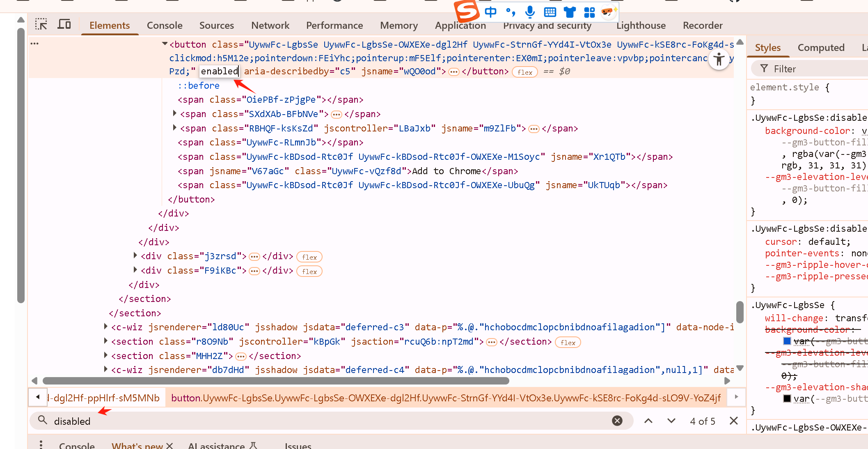868x449 pixels.
Task: Select the span UywwFc-RLmnJb row
Action: [x=270, y=142]
